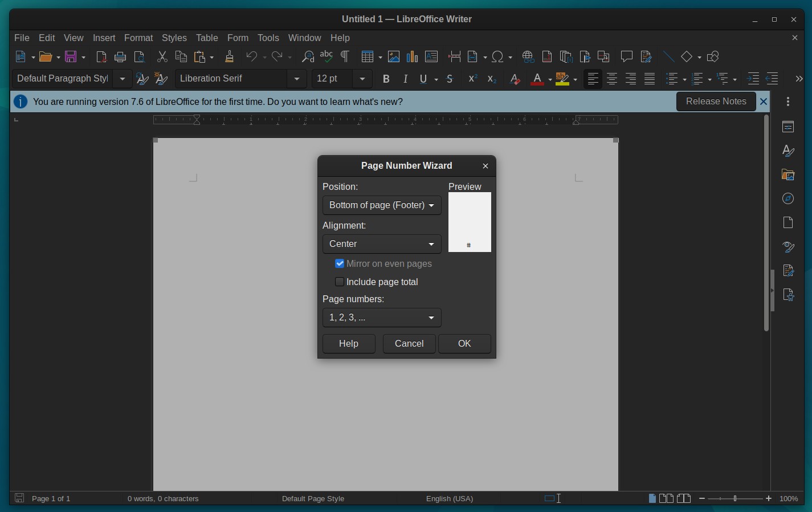Apply red Font Color swatch
The height and width of the screenshot is (512, 812).
(537, 79)
